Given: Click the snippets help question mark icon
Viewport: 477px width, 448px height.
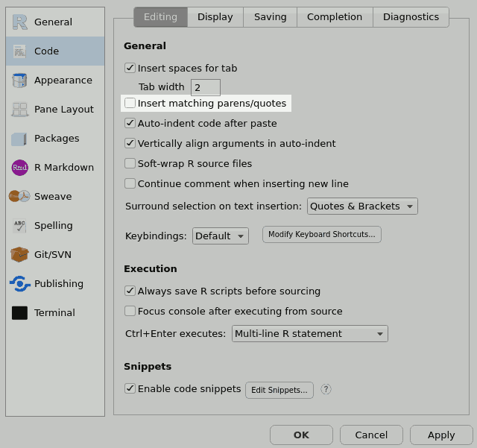Looking at the screenshot, I should (326, 389).
